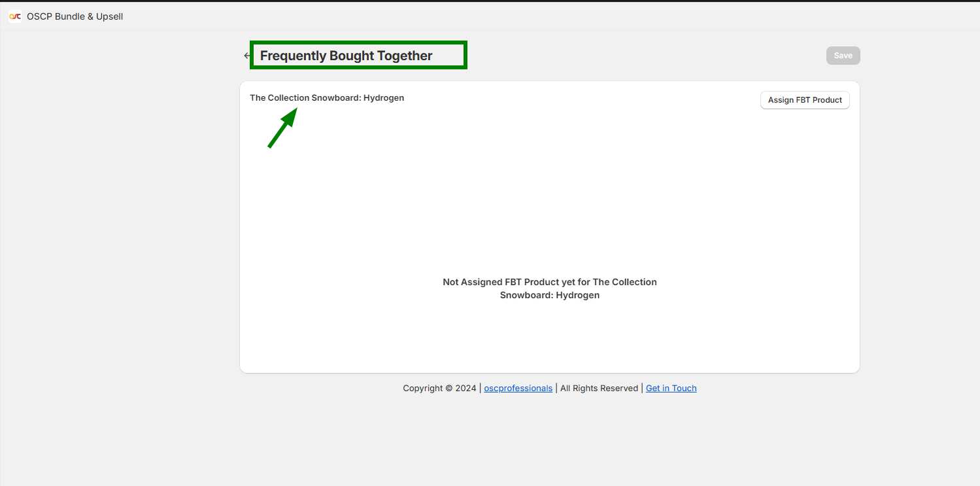Image resolution: width=980 pixels, height=486 pixels.
Task: Click the word Hydrogen in the product title
Action: click(384, 97)
